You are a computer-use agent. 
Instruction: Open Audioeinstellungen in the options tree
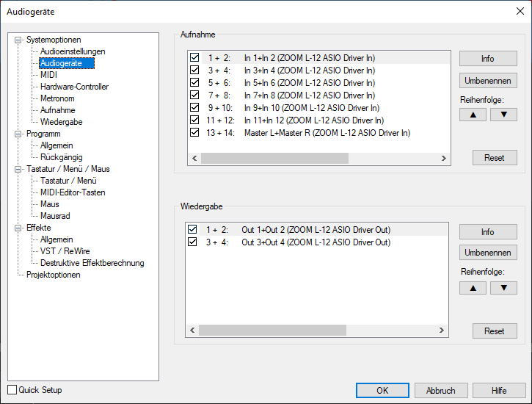[73, 51]
